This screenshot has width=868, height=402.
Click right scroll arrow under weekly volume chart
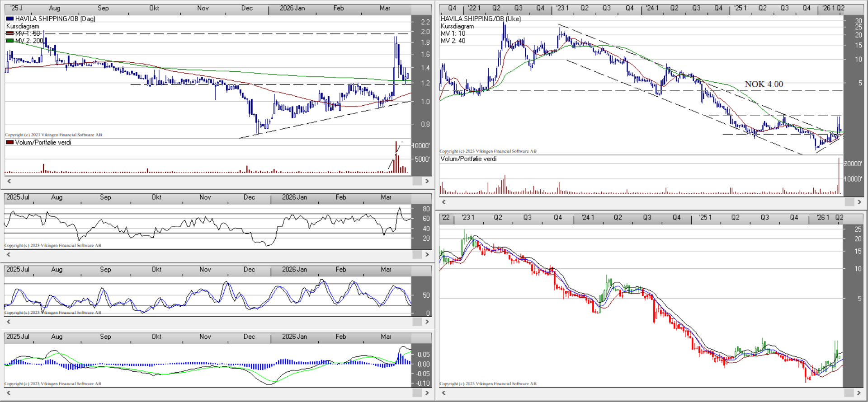tap(859, 202)
